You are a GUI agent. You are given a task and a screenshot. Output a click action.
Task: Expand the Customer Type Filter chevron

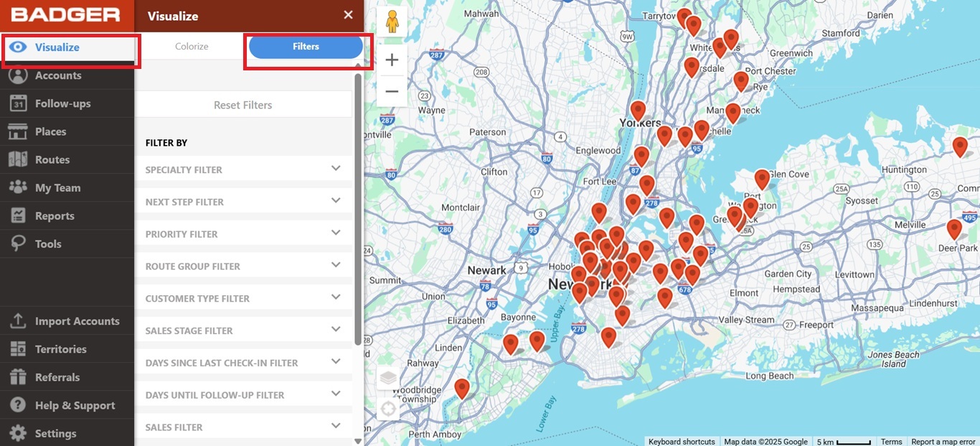coord(336,297)
